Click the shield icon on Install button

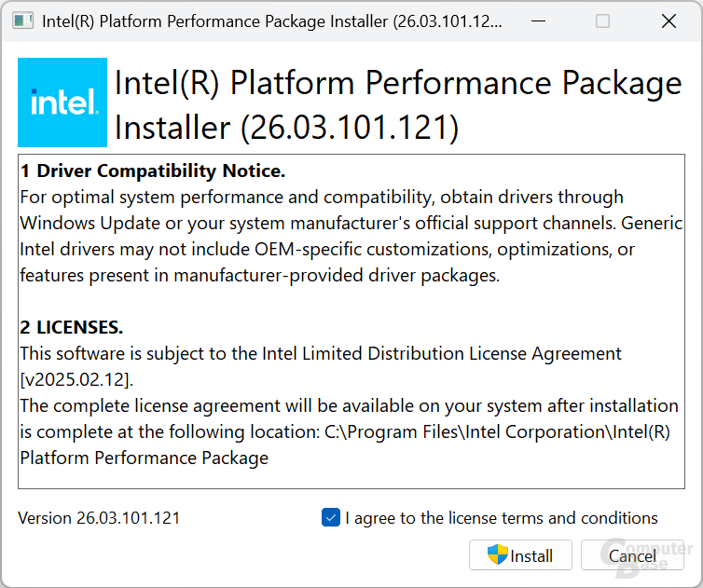point(498,555)
